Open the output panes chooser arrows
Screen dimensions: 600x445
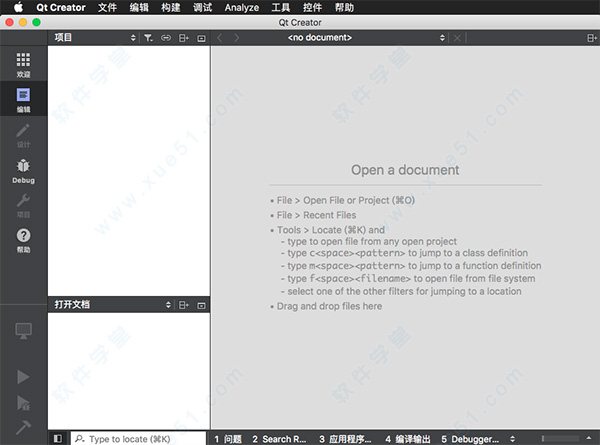[512, 439]
